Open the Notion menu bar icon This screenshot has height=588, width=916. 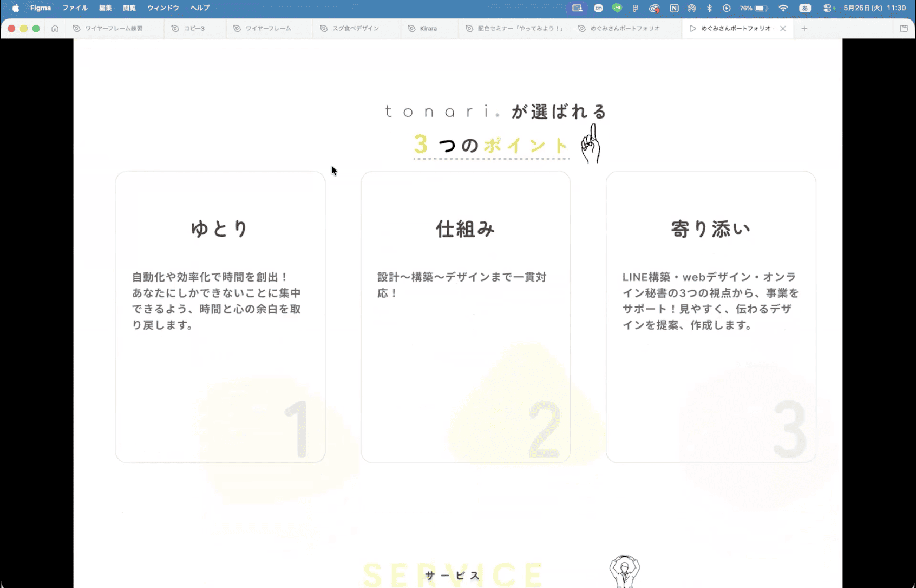click(x=674, y=8)
